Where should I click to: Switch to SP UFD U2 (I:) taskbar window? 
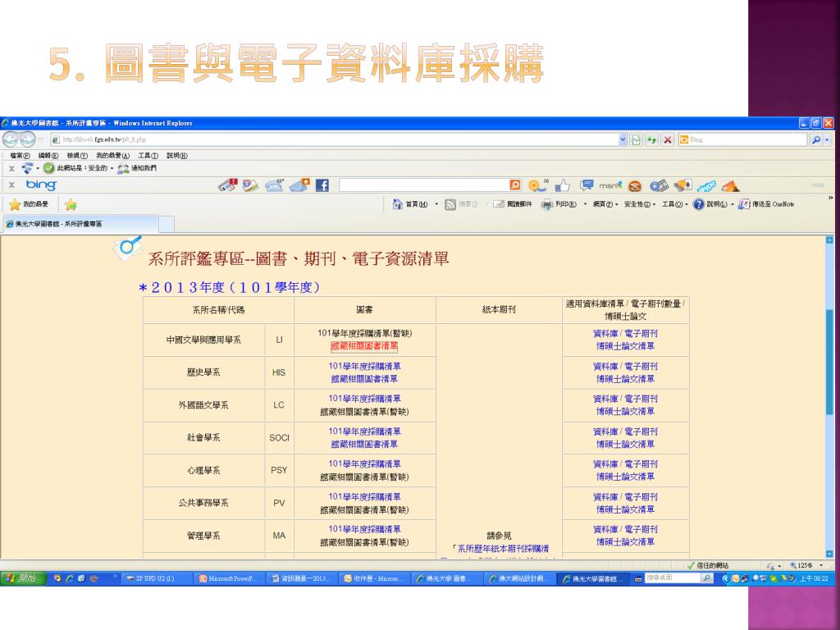pos(157,578)
